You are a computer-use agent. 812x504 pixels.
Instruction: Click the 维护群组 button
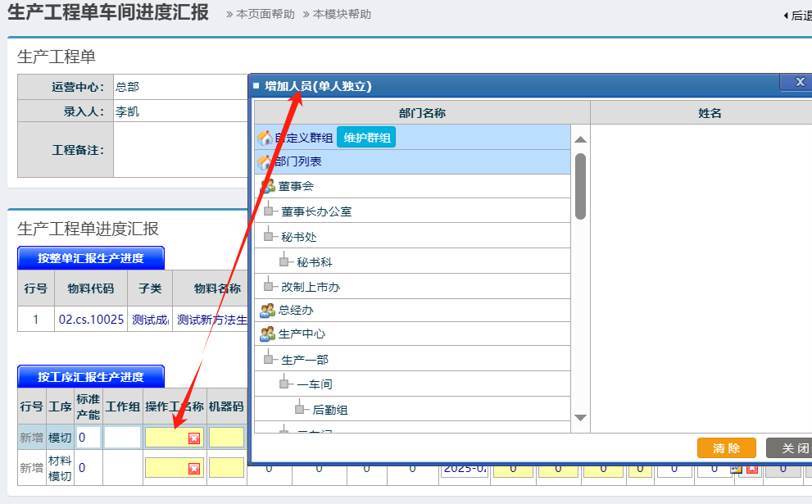[x=366, y=138]
